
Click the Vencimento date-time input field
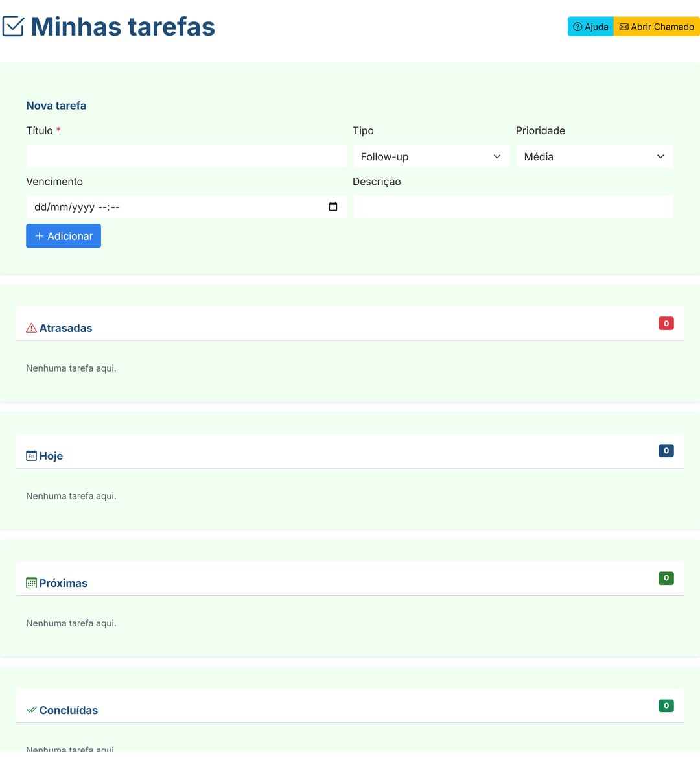pos(187,207)
